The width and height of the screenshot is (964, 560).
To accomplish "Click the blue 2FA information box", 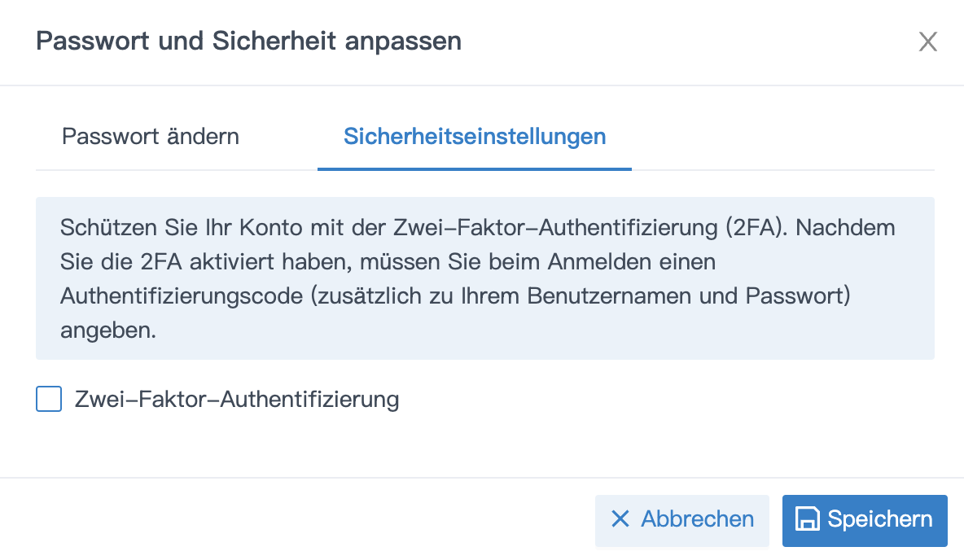I will click(x=484, y=278).
